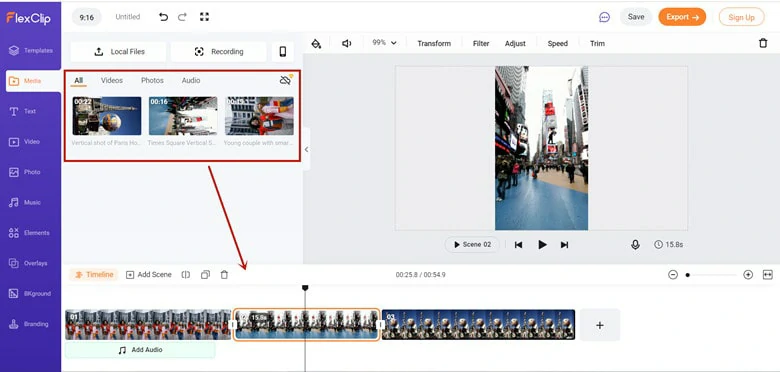Skip to previous scene
The width and height of the screenshot is (780, 372).
(518, 245)
